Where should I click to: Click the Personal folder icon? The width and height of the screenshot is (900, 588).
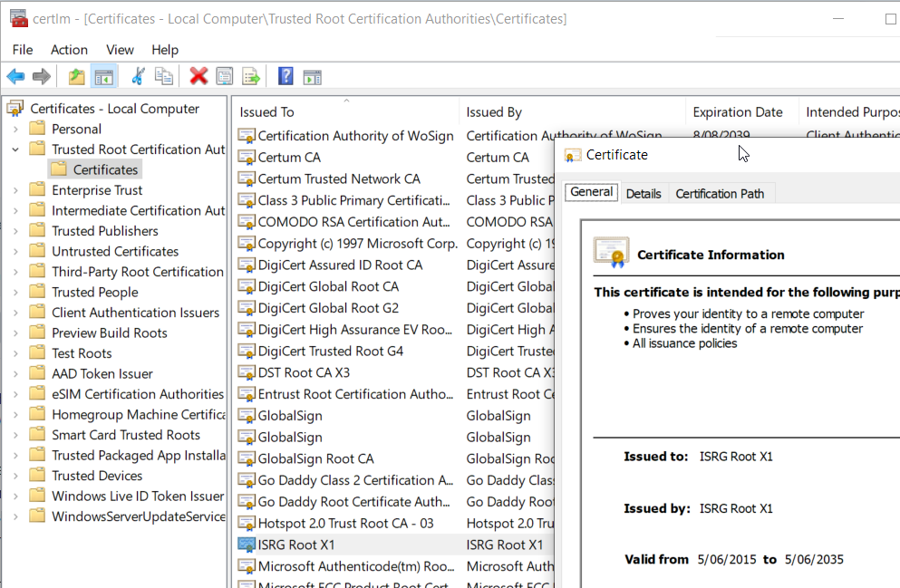coord(37,129)
